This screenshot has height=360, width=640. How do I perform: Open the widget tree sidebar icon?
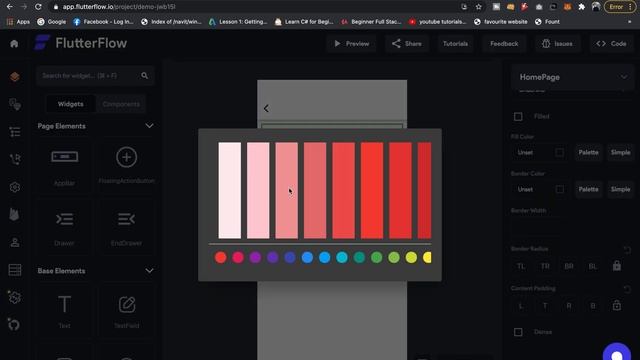[15, 132]
